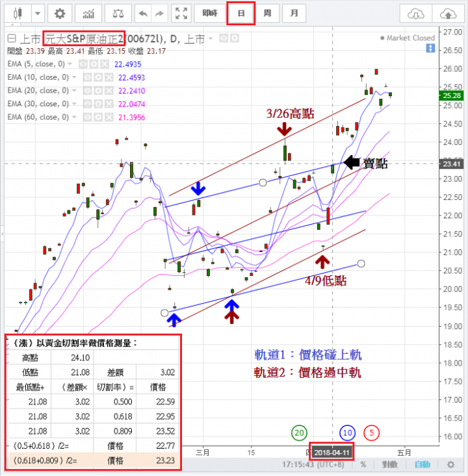
Task: Hide the EMA 5 indicator eye
Action: point(83,64)
